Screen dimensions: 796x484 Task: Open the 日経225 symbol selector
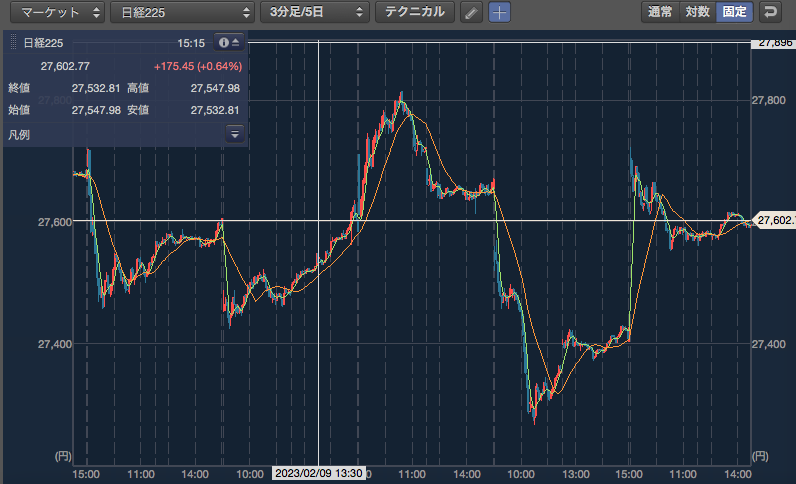tap(182, 12)
